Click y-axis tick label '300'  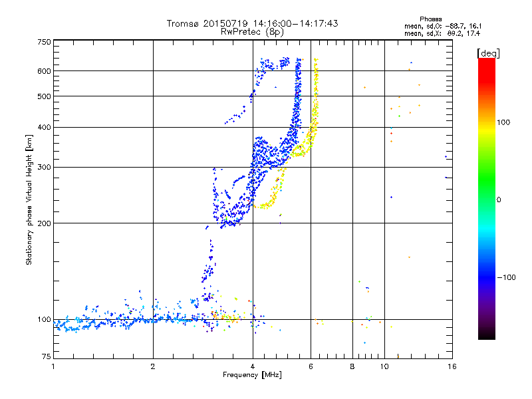pyautogui.click(x=44, y=168)
